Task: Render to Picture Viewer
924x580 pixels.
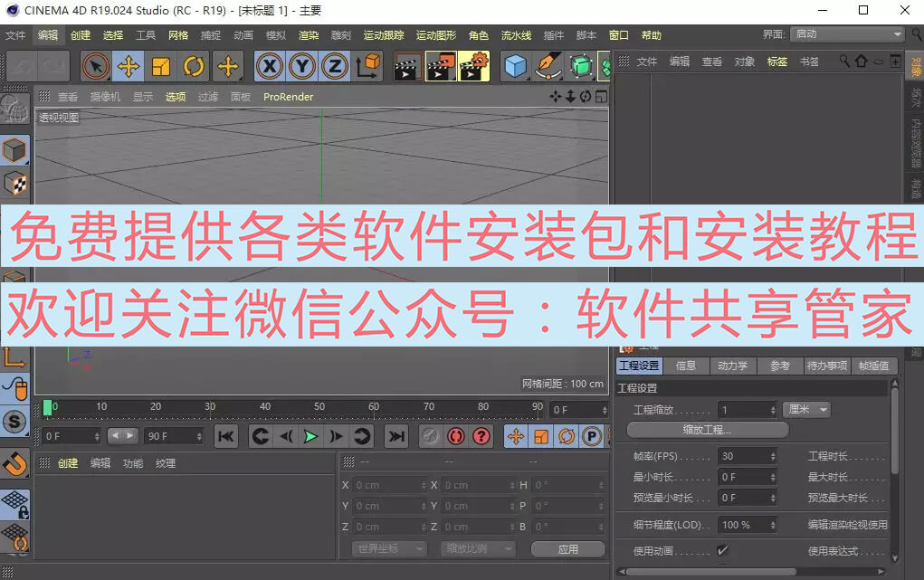Action: 440,66
